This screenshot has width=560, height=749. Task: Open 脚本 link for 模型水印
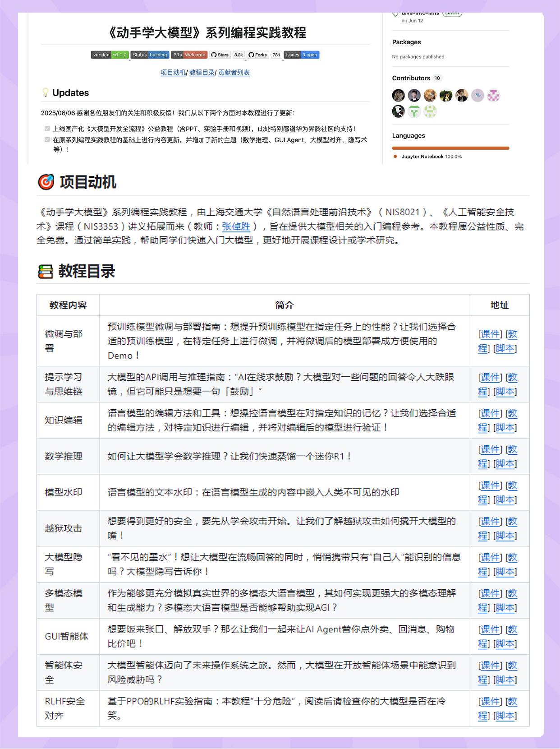coord(505,500)
